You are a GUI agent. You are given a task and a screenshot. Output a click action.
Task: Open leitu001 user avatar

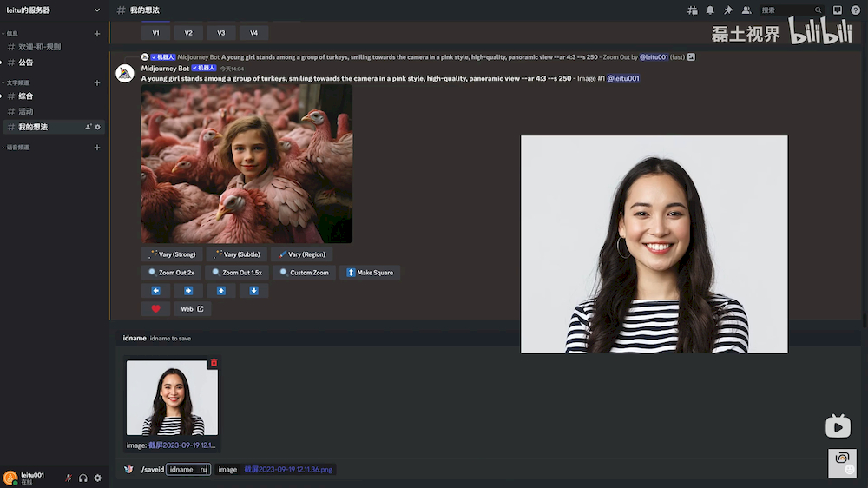point(10,478)
